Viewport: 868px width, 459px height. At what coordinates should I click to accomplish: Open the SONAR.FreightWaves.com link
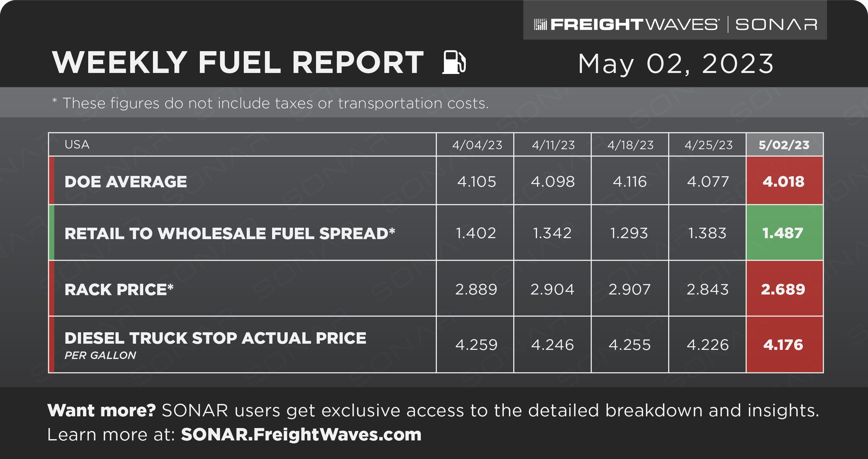(301, 434)
